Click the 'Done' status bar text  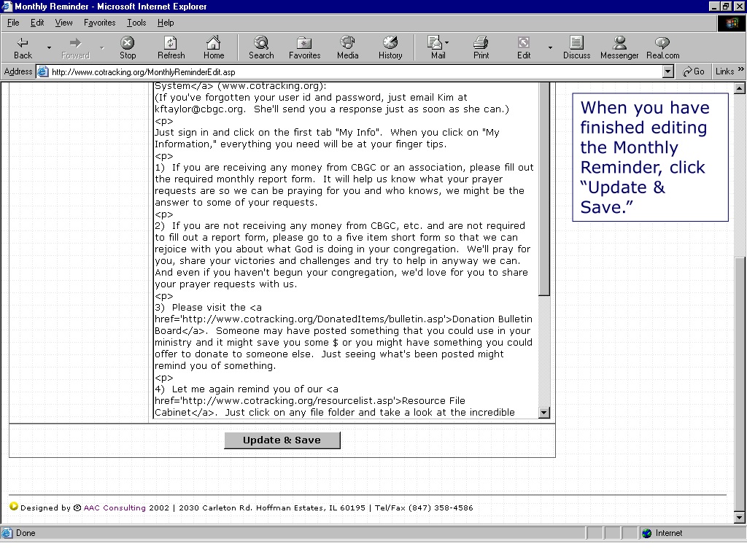pos(26,533)
